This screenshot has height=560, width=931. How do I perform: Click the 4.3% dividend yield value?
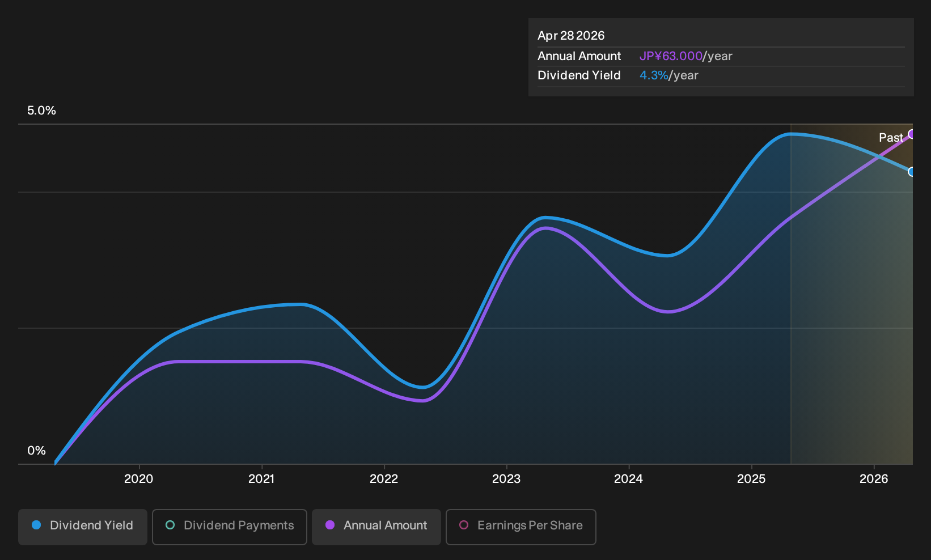point(654,75)
